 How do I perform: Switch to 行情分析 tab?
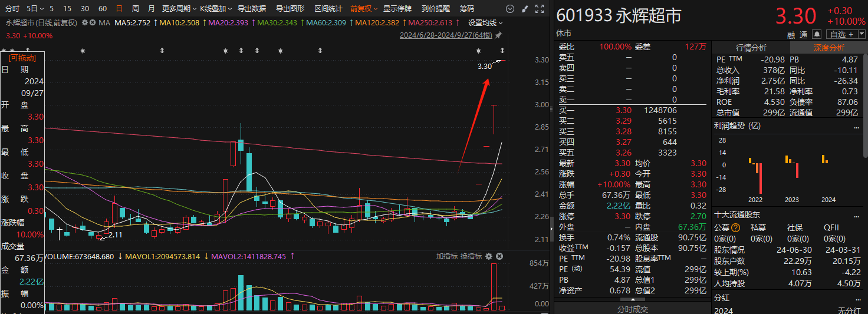[751, 48]
